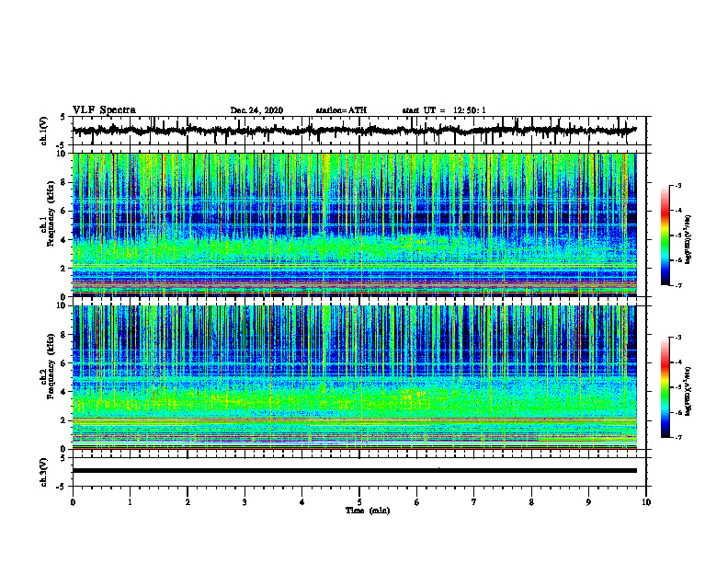Screen dimensions: 728x563
Task: Click time axis tick label "5"
Action: 359,502
